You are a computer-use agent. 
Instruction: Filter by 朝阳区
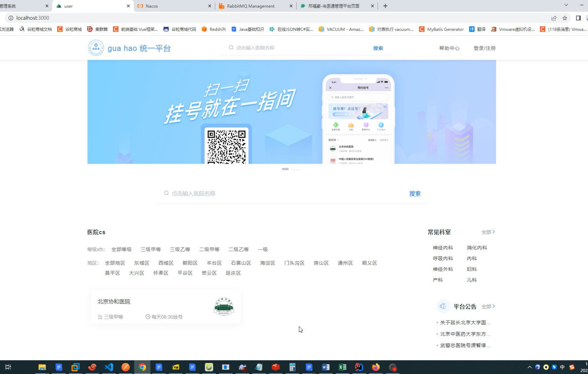190,263
